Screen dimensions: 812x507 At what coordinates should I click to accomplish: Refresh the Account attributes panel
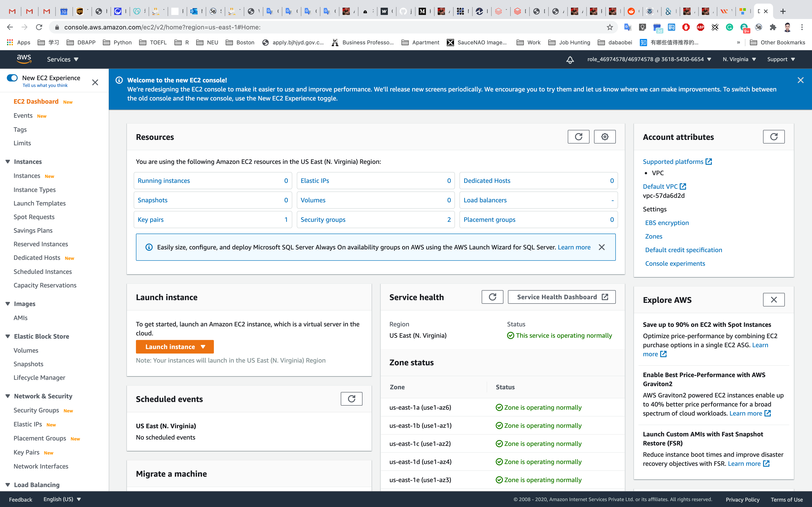773,137
